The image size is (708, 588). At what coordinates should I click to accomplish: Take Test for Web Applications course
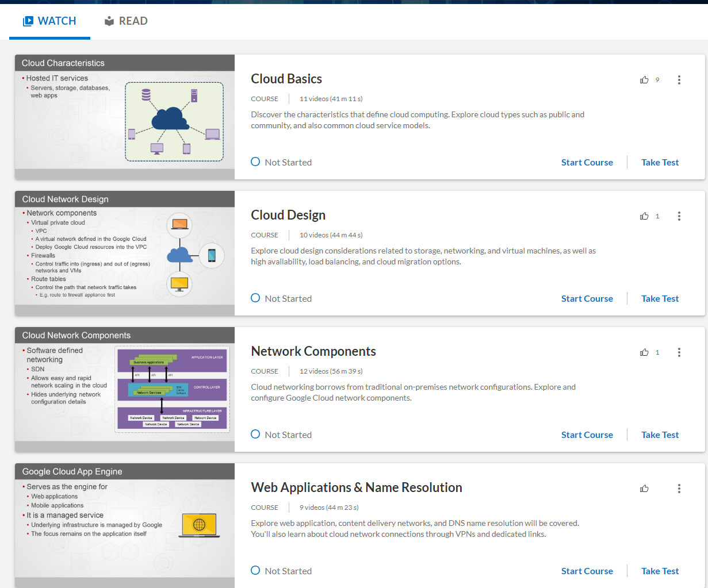pyautogui.click(x=660, y=571)
